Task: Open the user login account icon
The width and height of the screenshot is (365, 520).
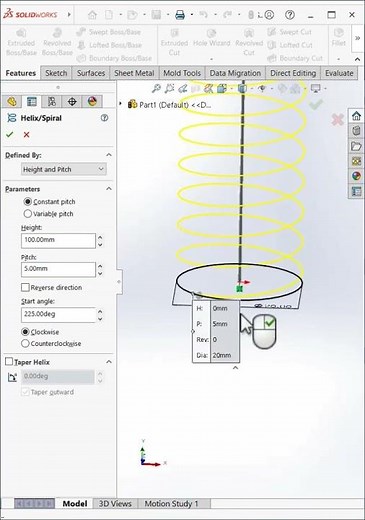Action: pyautogui.click(x=269, y=15)
